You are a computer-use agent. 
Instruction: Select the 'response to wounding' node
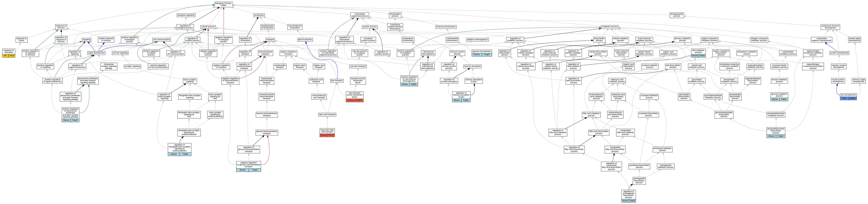[9, 52]
